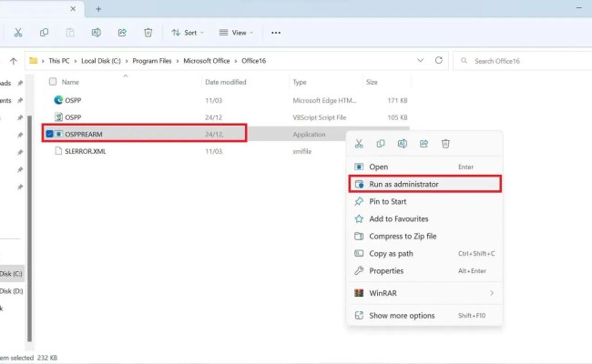Click the 171 KB size value
Screen dimensions: 592x364
pos(397,100)
